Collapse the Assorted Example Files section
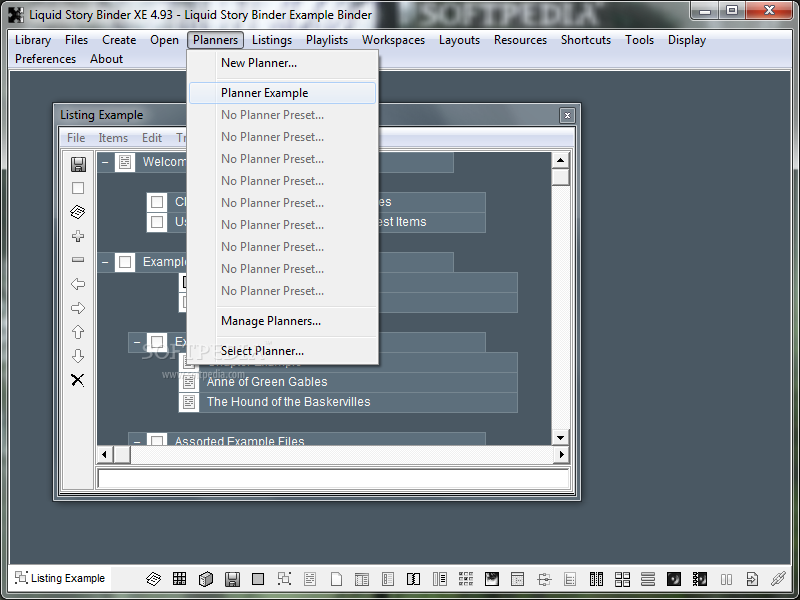 pos(137,441)
